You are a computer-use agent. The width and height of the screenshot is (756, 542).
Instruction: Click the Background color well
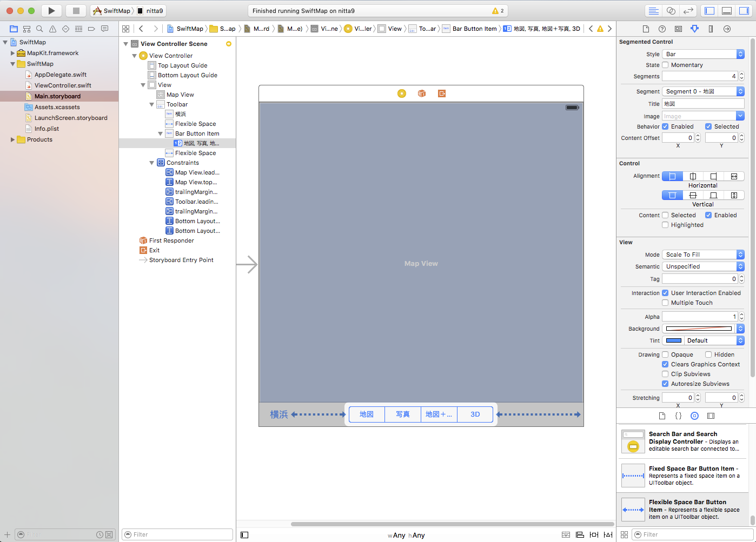click(x=699, y=329)
